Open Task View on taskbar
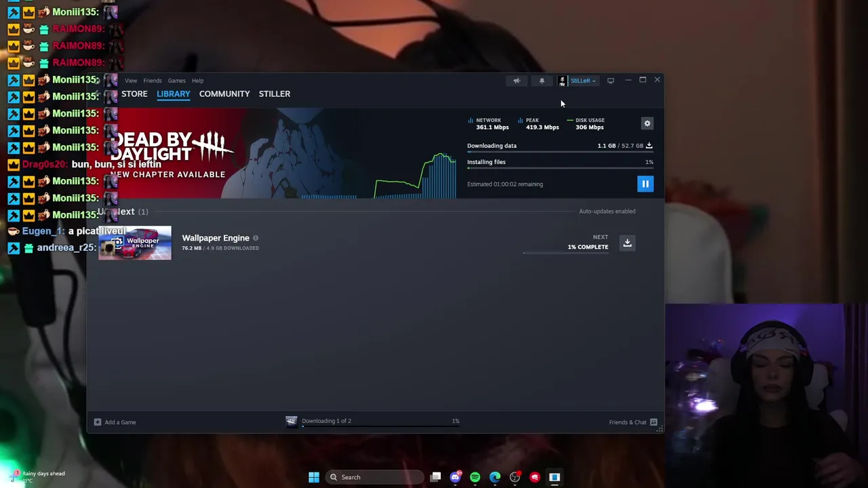The width and height of the screenshot is (868, 488). point(435,477)
